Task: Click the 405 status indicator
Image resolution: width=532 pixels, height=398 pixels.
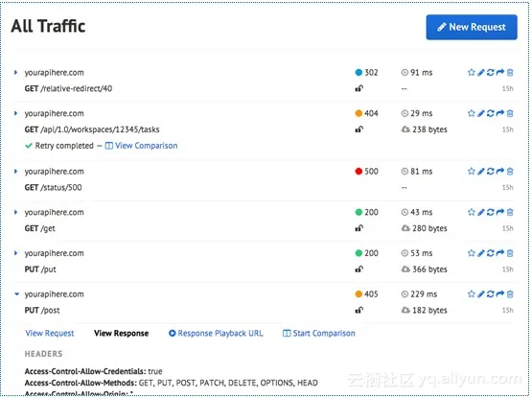Action: 366,294
